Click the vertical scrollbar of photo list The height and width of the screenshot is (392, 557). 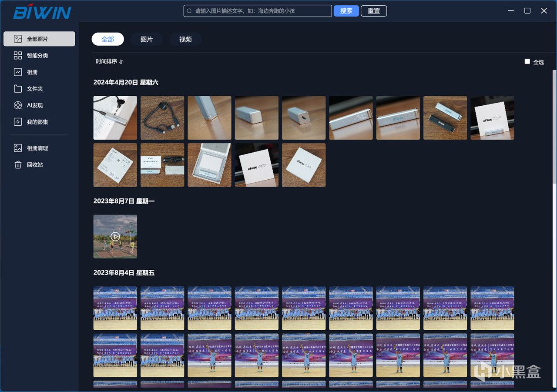click(554, 126)
